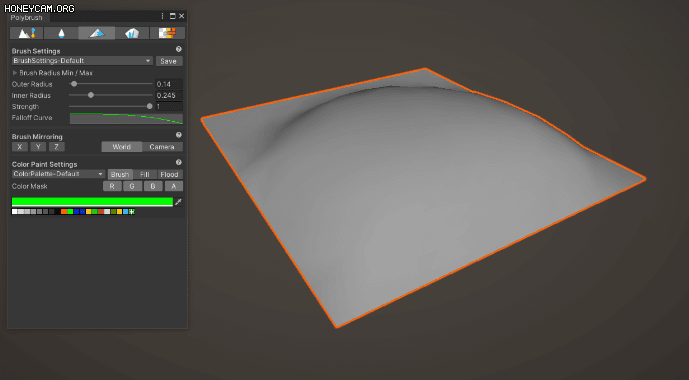Set mirroring space to World
Screen dimensions: 689x380
pos(122,147)
